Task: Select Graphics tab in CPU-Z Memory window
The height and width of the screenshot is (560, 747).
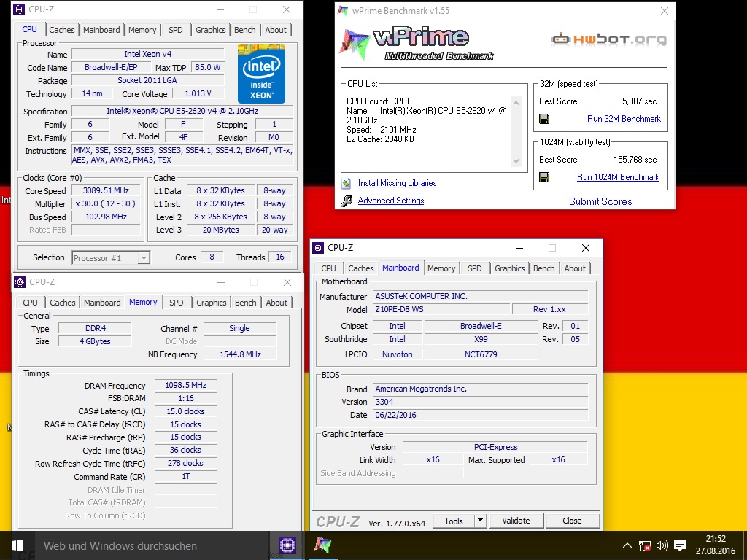Action: (211, 303)
